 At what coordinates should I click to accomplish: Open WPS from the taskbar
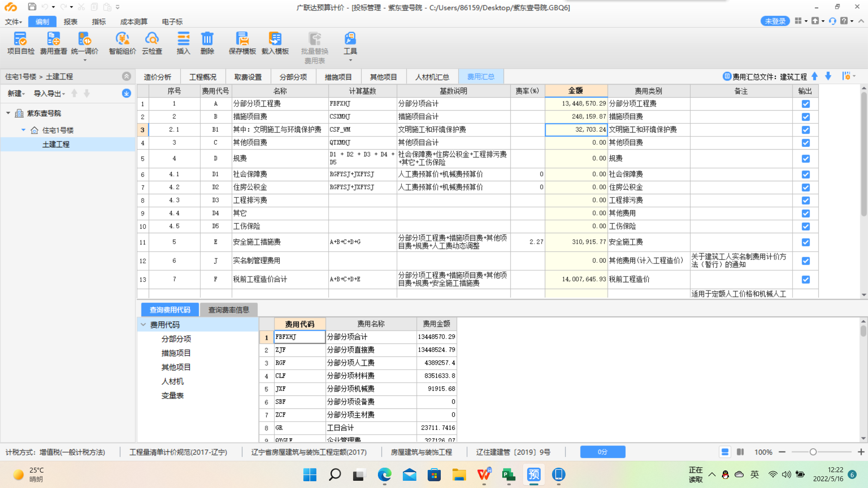(x=484, y=474)
